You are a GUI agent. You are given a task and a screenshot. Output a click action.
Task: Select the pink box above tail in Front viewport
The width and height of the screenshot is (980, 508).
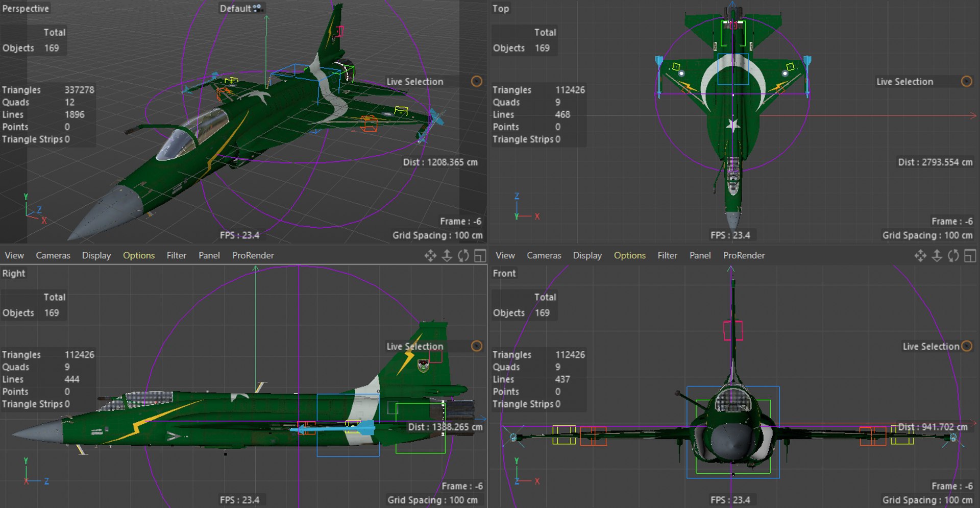tap(733, 330)
